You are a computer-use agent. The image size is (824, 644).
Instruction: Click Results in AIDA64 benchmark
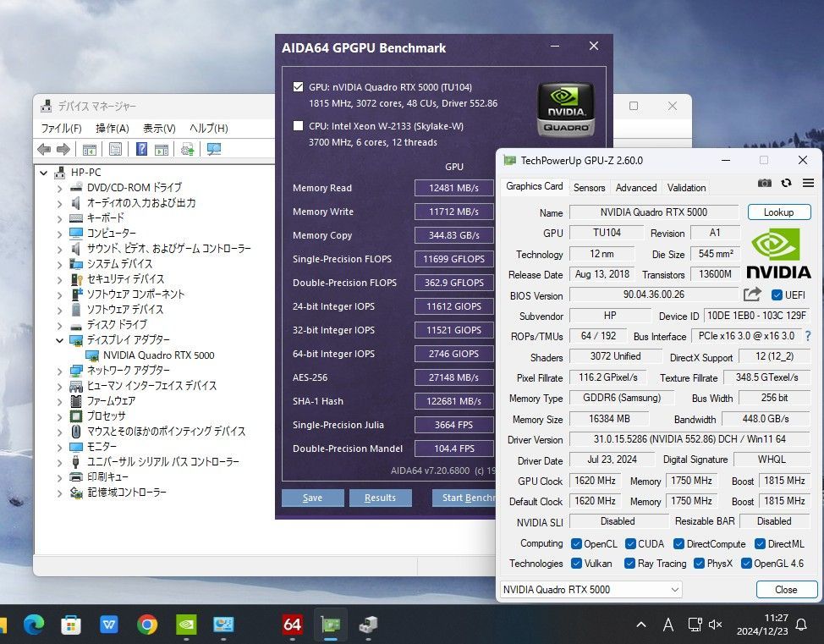[380, 498]
